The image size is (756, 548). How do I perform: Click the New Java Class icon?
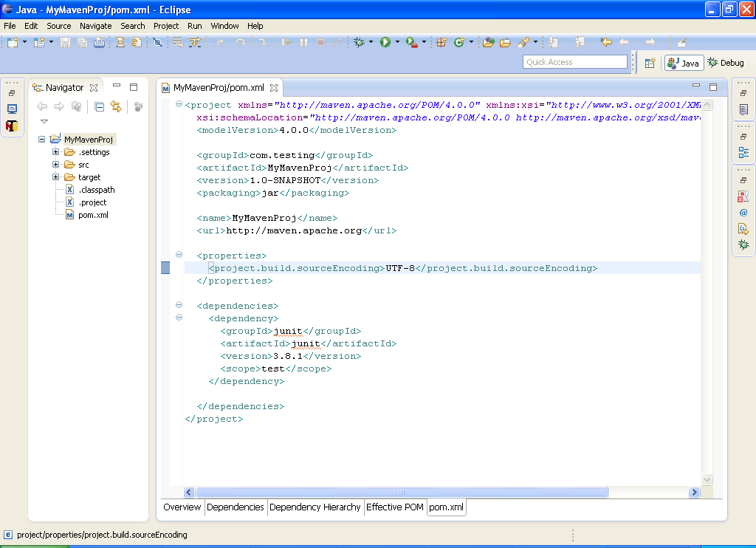tap(458, 42)
